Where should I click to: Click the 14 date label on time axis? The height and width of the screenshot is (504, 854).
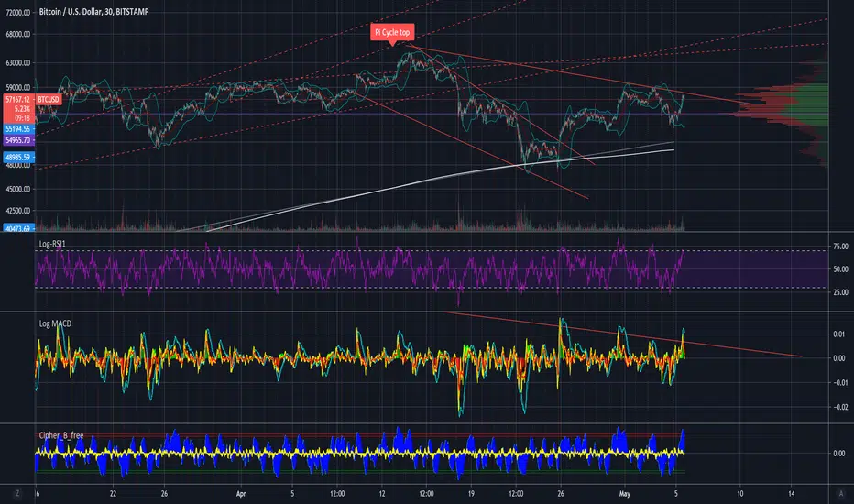click(792, 494)
